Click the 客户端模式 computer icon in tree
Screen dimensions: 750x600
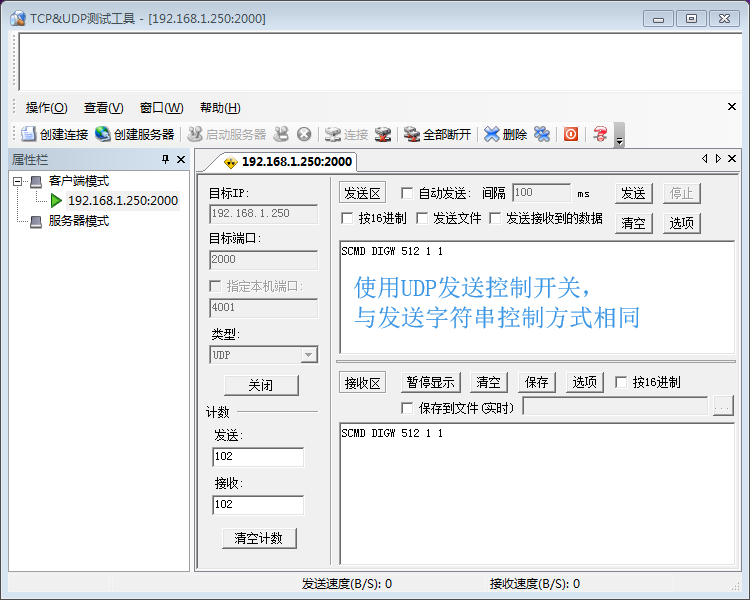36,181
